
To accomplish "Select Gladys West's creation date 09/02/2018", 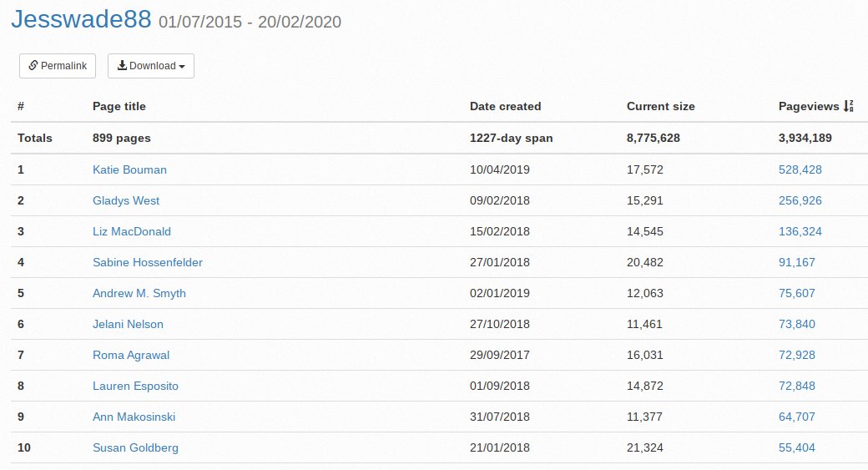I will (500, 201).
